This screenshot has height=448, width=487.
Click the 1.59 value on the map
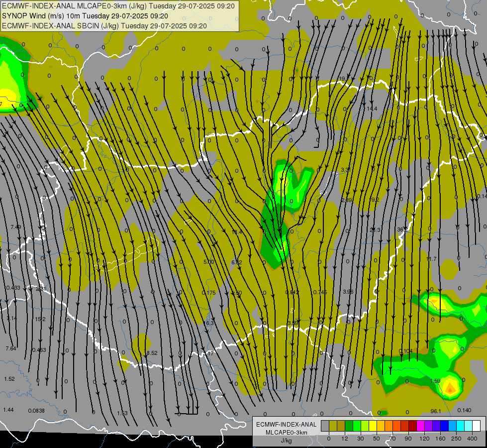tap(435, 381)
